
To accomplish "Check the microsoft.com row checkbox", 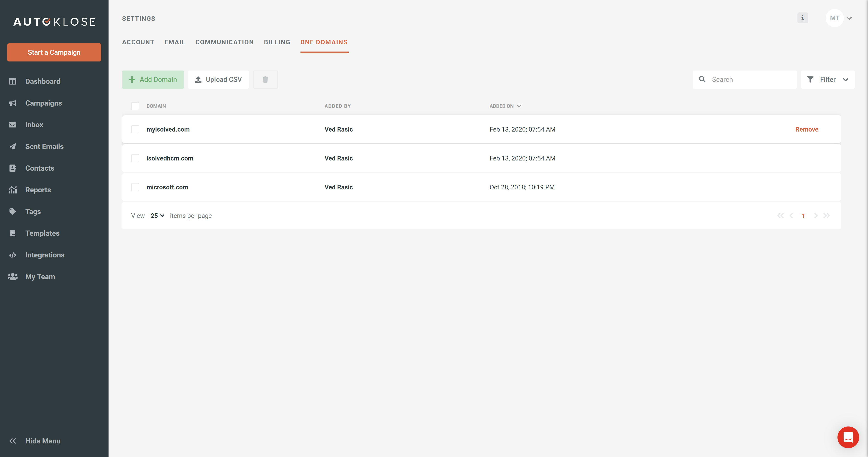I will pos(135,187).
